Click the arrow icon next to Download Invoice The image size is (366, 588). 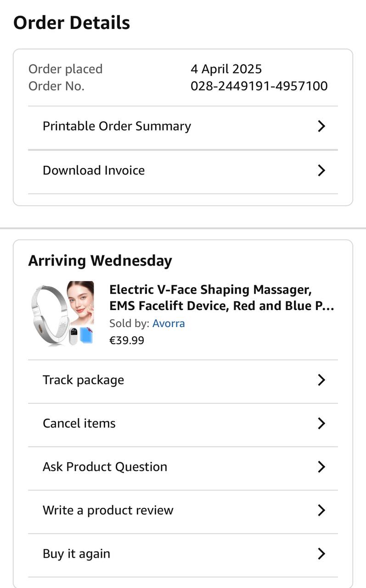point(321,170)
